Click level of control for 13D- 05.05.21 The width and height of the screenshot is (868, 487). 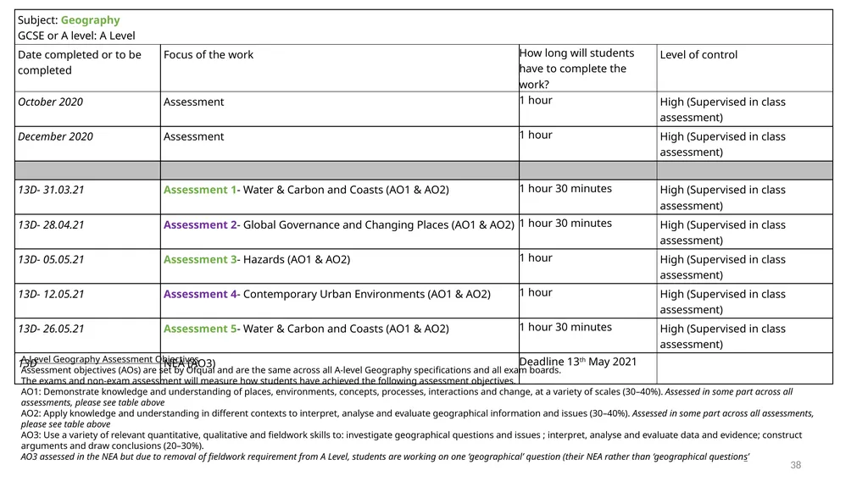click(722, 268)
